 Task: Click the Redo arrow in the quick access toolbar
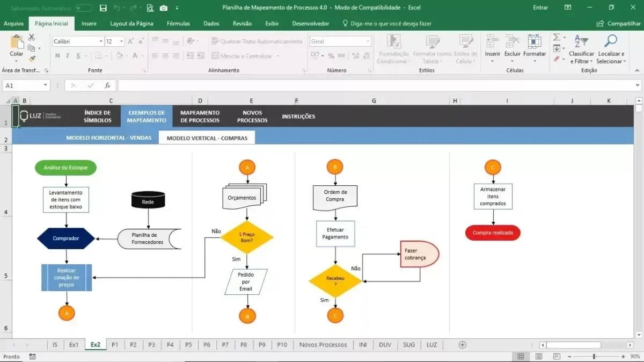point(133,8)
